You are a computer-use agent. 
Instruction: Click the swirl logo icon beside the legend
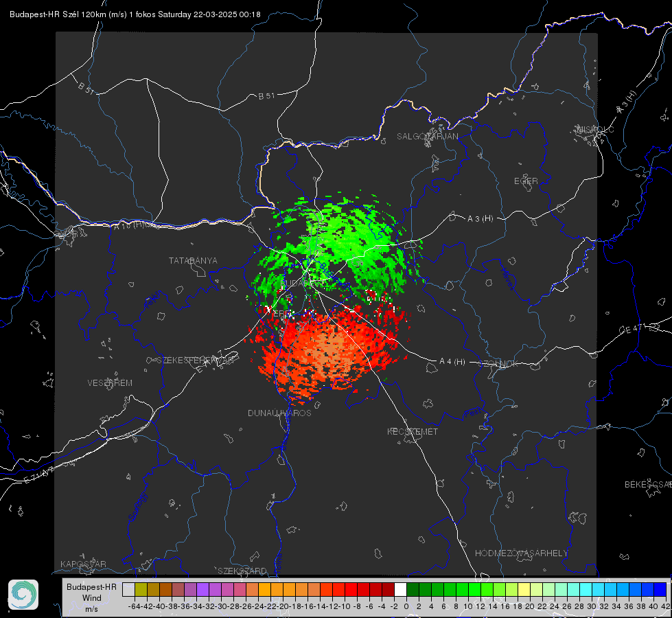(x=23, y=595)
